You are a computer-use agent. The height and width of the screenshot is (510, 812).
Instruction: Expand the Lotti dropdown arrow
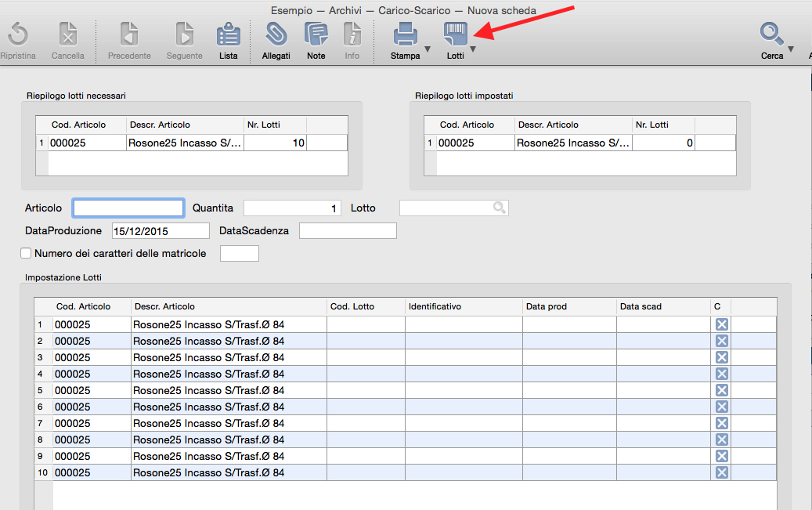click(472, 50)
